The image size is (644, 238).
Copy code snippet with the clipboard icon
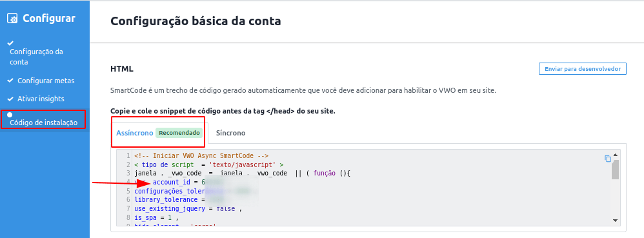(607, 159)
